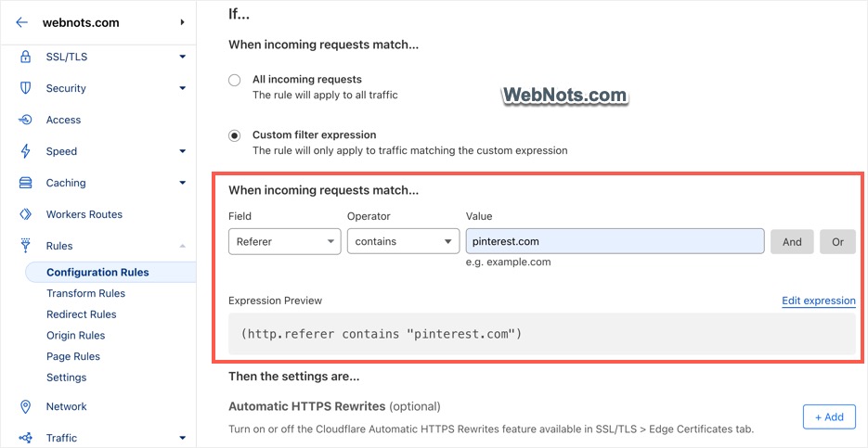Click the SSL/TLS lock icon

[25, 57]
